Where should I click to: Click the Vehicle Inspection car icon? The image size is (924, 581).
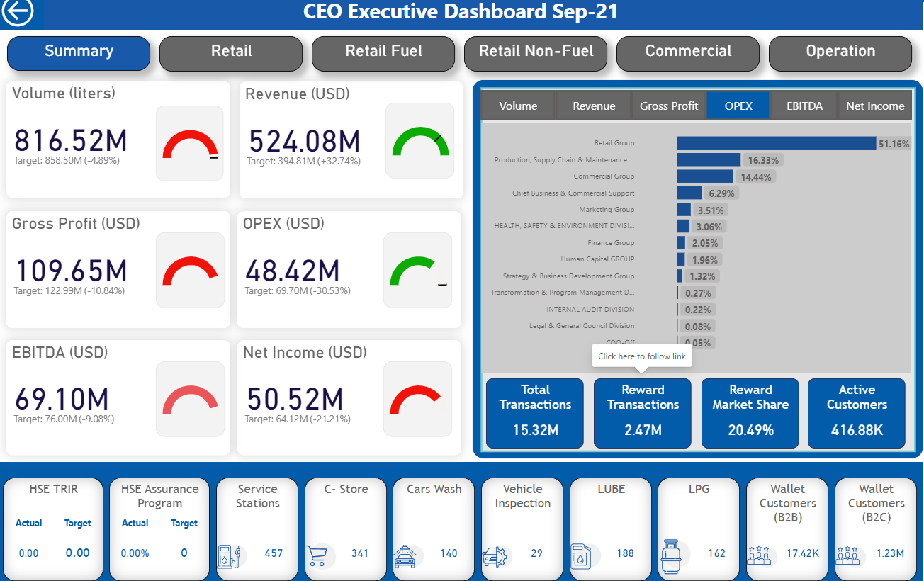pos(495,554)
